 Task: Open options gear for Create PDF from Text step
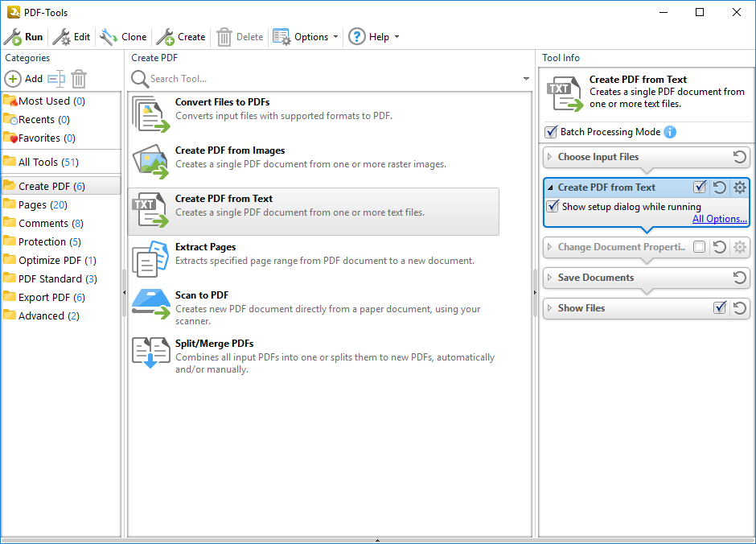click(x=740, y=188)
